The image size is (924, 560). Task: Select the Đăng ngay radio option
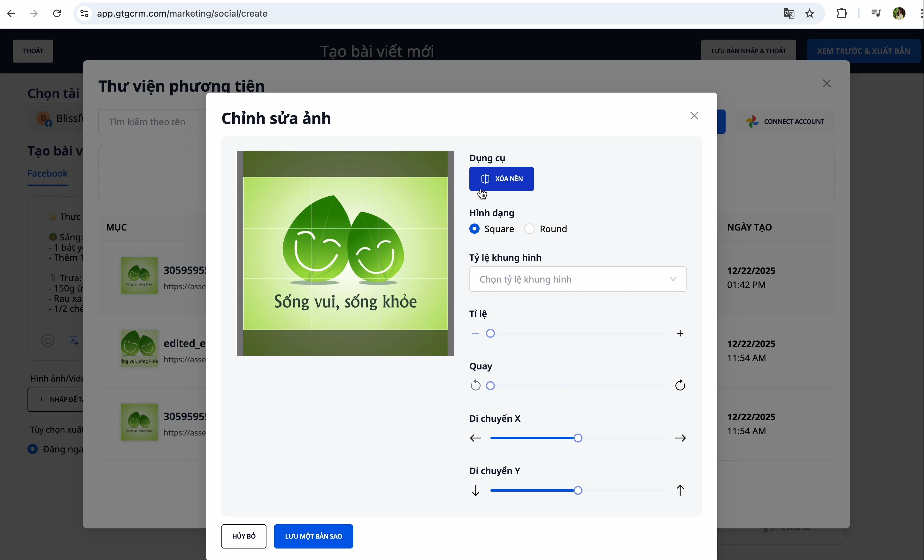[x=33, y=449]
